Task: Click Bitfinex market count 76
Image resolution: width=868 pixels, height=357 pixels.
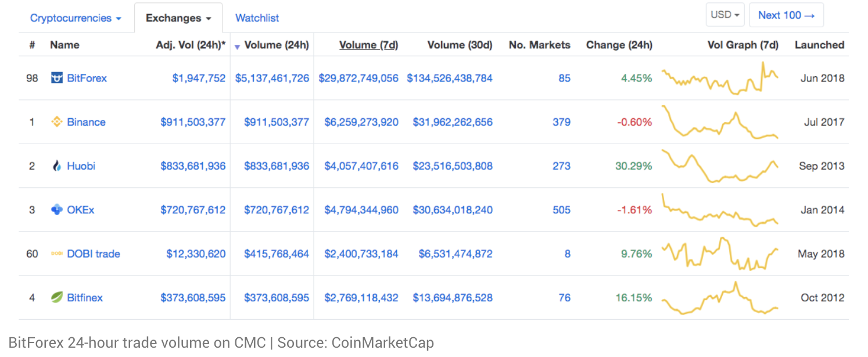Action: coord(564,298)
